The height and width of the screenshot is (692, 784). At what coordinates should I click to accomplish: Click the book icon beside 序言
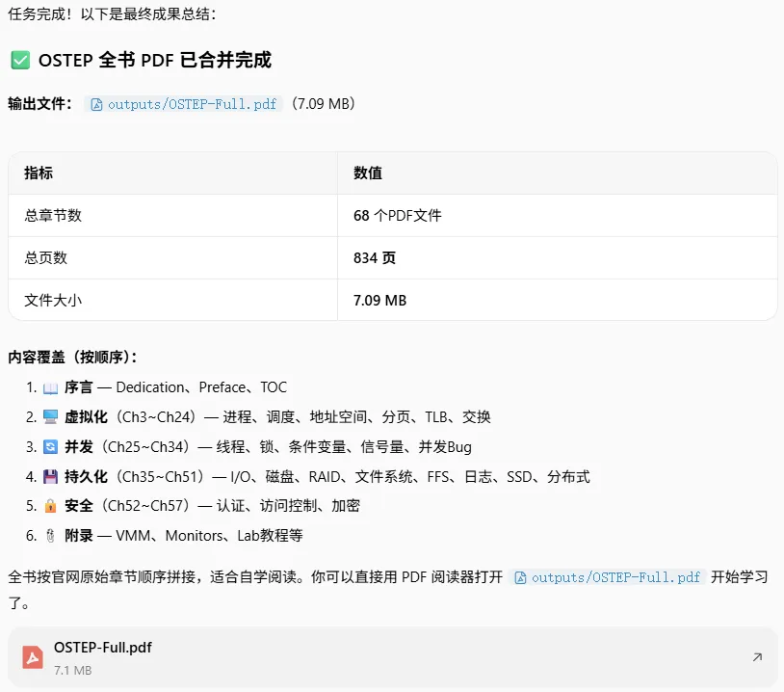(50, 387)
